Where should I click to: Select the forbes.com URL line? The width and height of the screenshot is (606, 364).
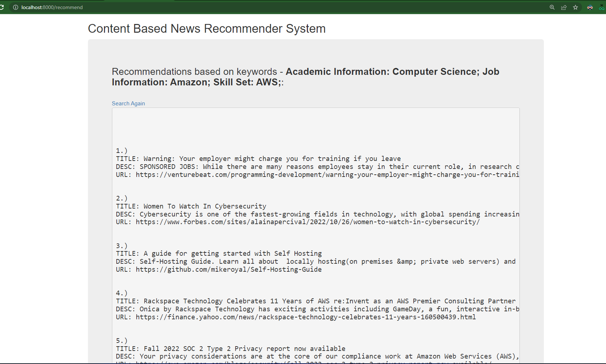298,222
